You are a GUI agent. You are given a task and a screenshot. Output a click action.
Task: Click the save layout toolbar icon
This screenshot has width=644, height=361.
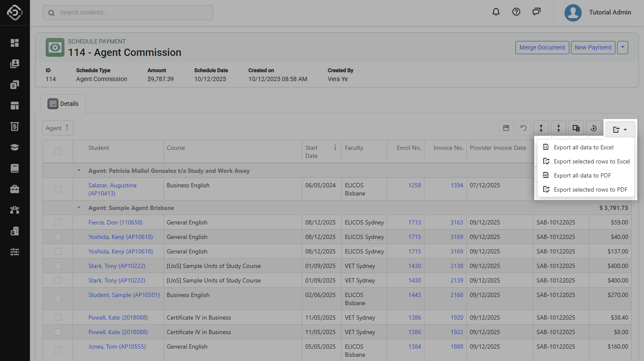pos(506,128)
